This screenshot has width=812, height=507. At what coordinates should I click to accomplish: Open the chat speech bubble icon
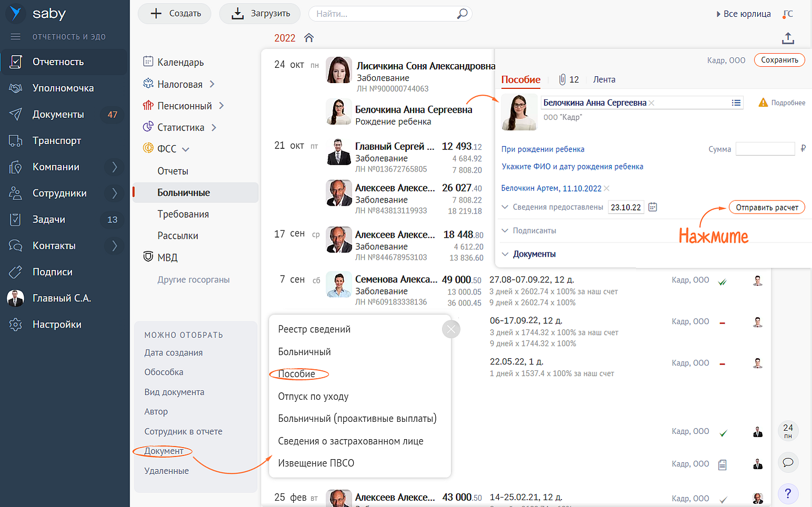788,462
